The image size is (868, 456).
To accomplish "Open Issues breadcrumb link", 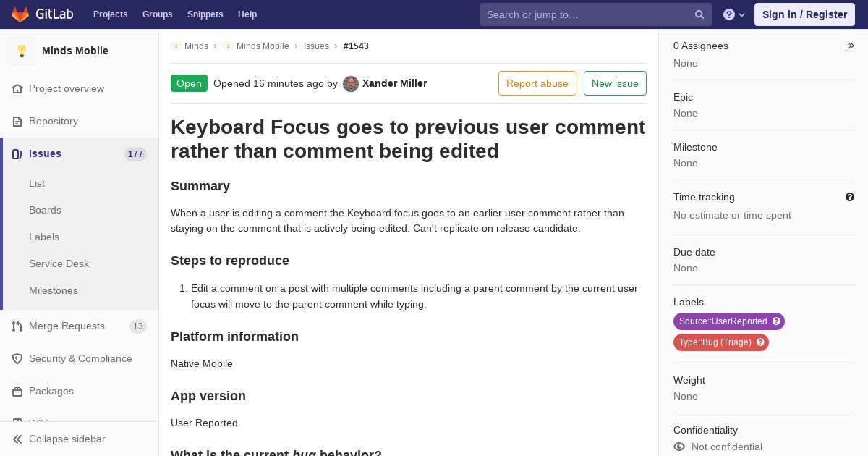I will (x=316, y=46).
